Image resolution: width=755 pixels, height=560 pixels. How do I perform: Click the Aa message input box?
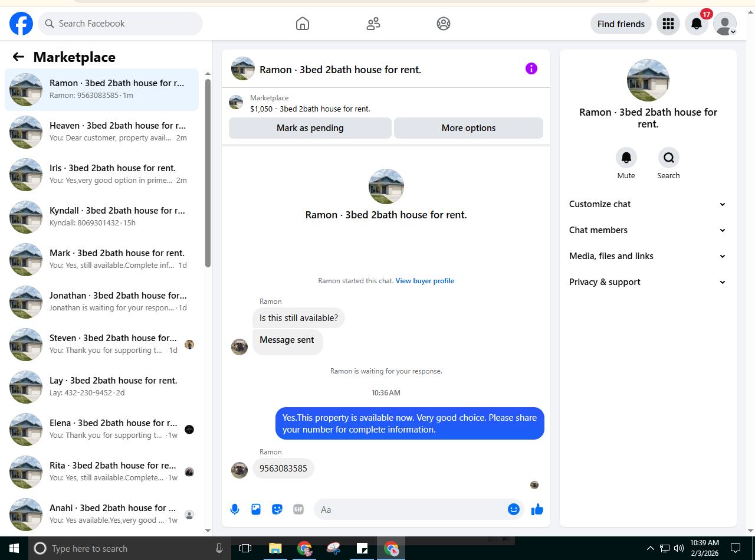click(x=411, y=509)
